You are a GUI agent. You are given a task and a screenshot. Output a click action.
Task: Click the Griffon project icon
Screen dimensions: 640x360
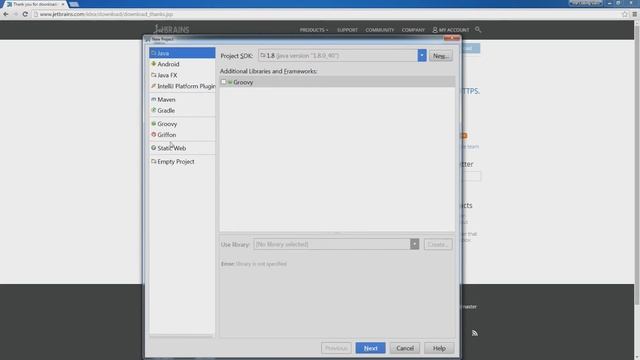153,134
